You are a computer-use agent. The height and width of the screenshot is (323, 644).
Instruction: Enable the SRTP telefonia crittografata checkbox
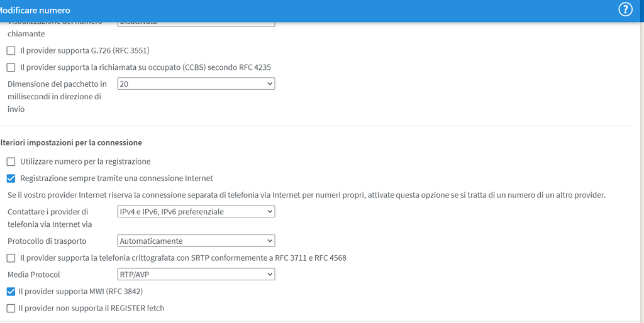[x=11, y=258]
